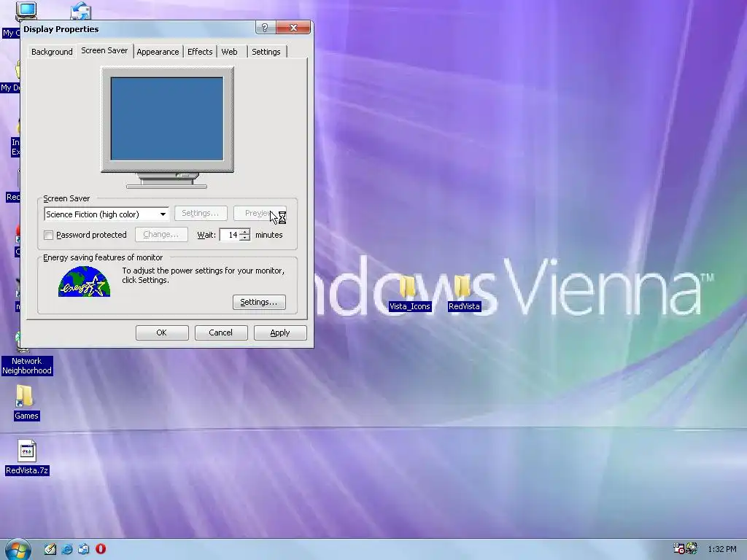Screen dimensions: 747x560
Task: Select the Vista_Icons folder on desktop
Action: (x=410, y=294)
